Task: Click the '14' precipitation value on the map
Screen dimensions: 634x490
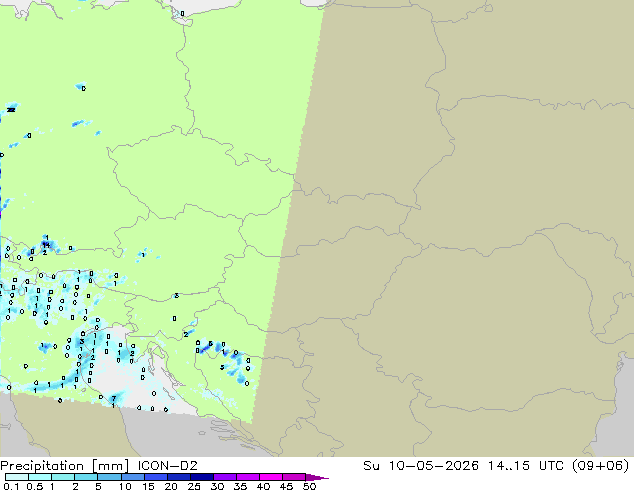Action: [x=46, y=245]
